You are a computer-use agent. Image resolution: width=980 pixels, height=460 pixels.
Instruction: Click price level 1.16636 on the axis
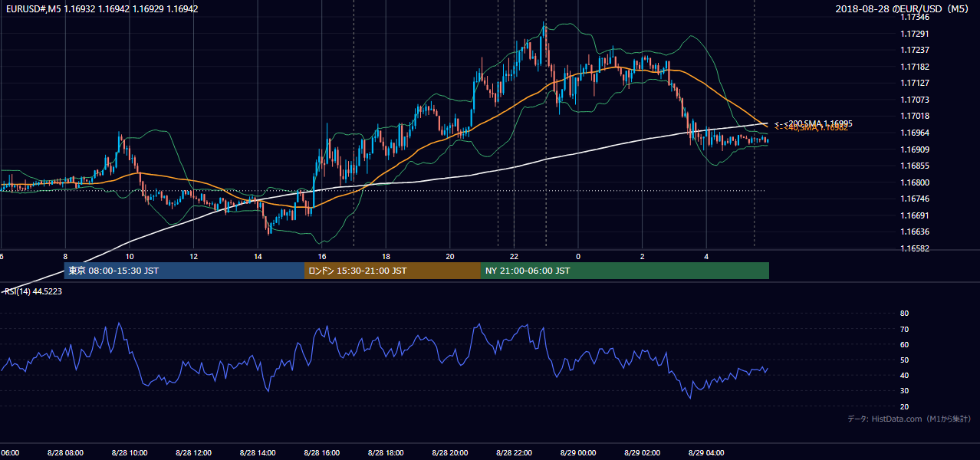pyautogui.click(x=914, y=232)
